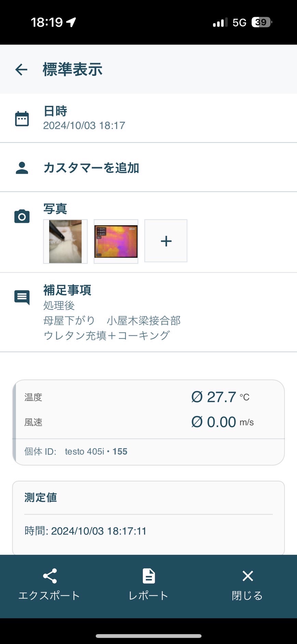
Task: Tap the share icon above エクスポート
Action: [50, 576]
